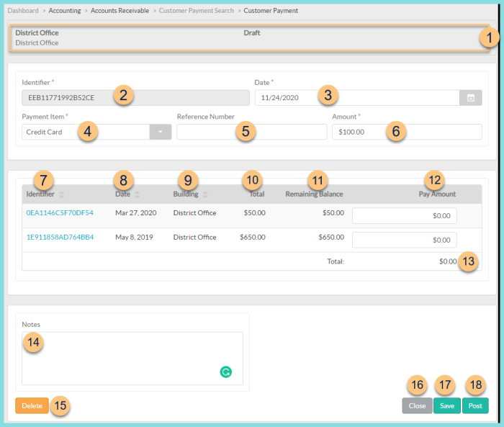504x427 pixels.
Task: Open invoice 1E911858AD764BB4
Action: 60,238
